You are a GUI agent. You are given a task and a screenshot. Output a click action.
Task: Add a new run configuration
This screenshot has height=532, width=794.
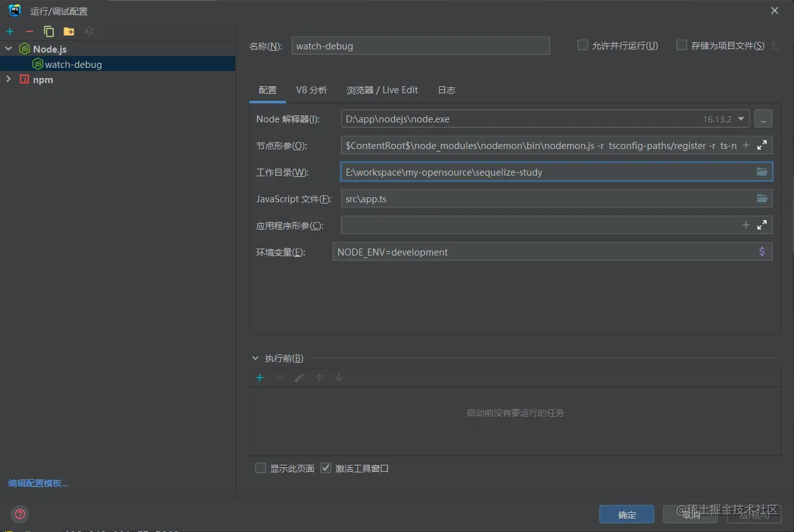pyautogui.click(x=10, y=31)
